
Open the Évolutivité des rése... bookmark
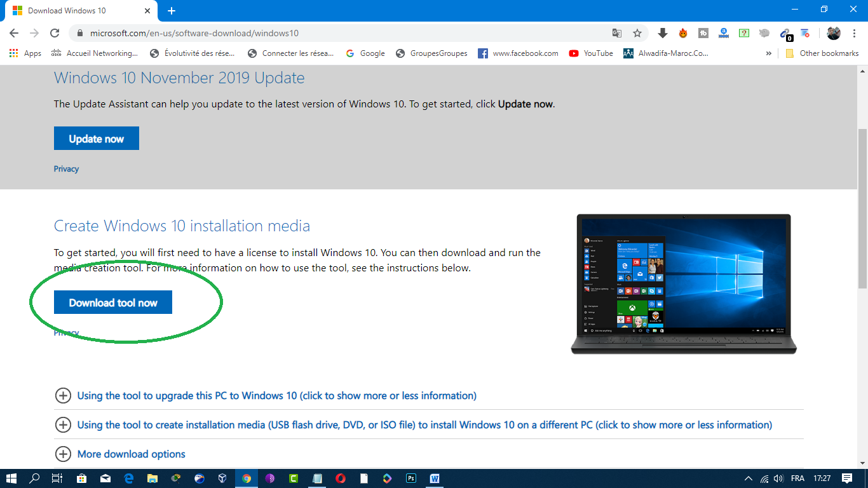click(x=192, y=53)
